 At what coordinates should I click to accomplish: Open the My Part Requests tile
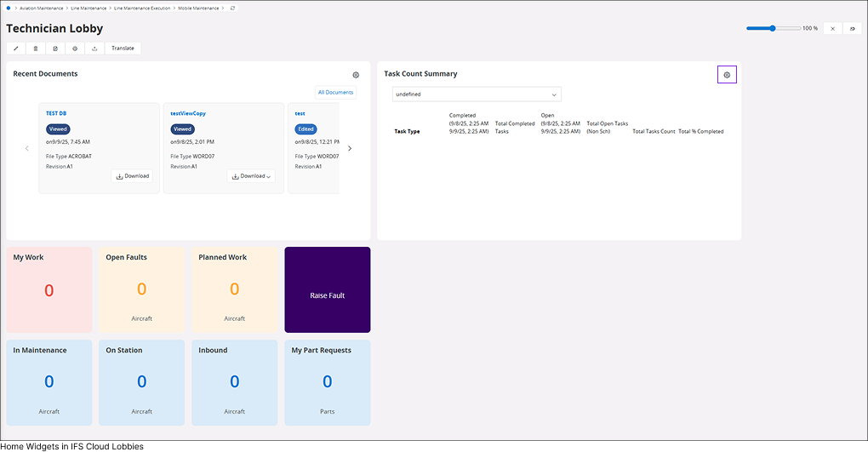(328, 383)
